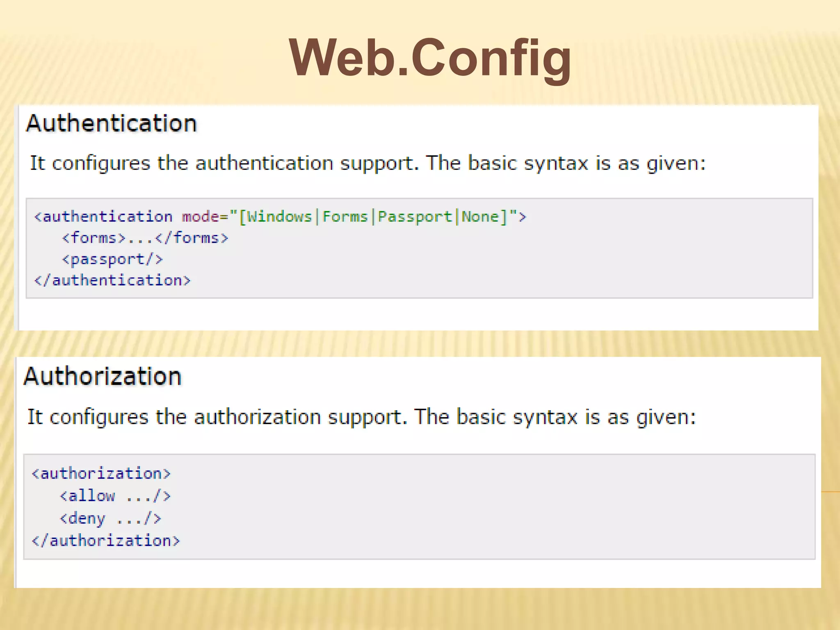Click the None value in mode string
Screen dimensions: 840x630
click(480, 217)
